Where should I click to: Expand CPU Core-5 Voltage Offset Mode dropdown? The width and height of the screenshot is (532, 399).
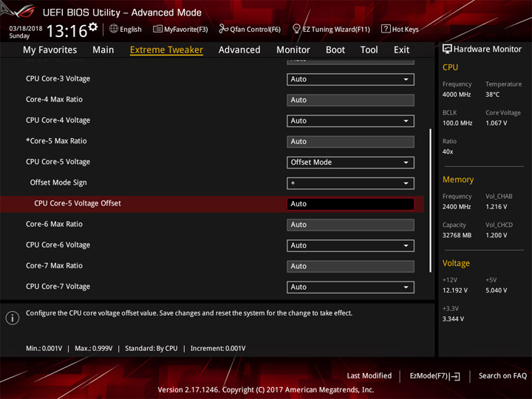point(350,163)
